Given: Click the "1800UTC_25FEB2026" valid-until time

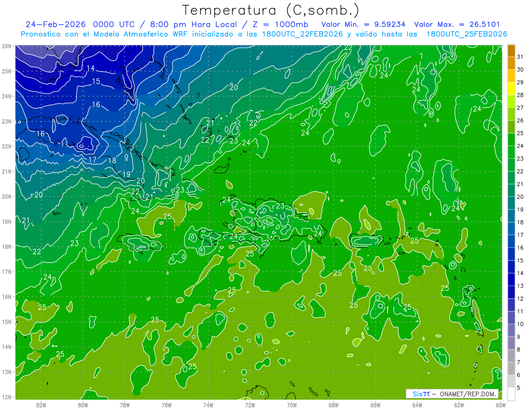Looking at the screenshot, I should (467, 34).
